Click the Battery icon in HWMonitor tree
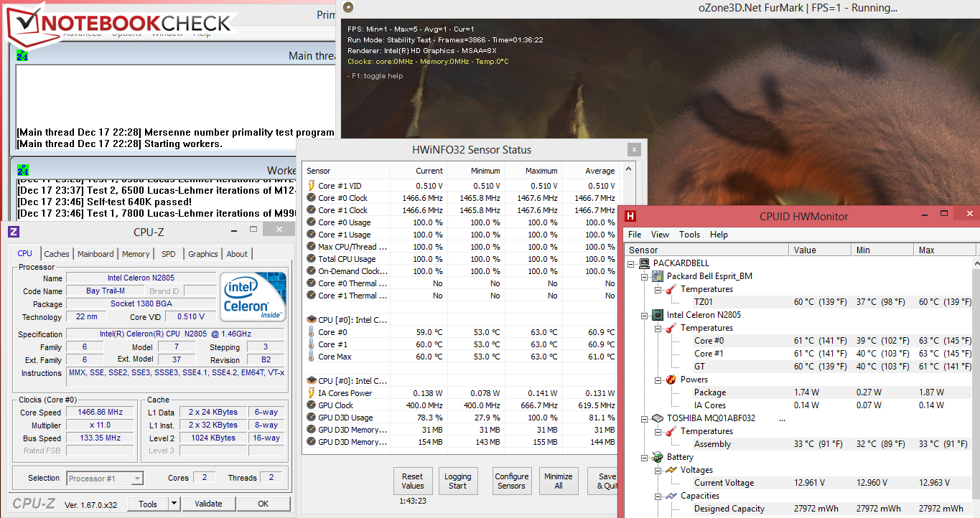Viewport: 980px width, 518px height. pos(658,457)
